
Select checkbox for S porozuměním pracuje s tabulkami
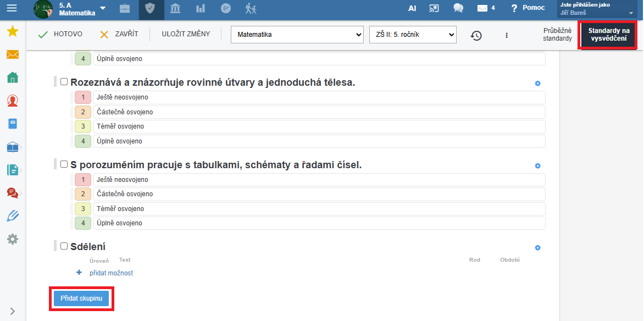(64, 164)
